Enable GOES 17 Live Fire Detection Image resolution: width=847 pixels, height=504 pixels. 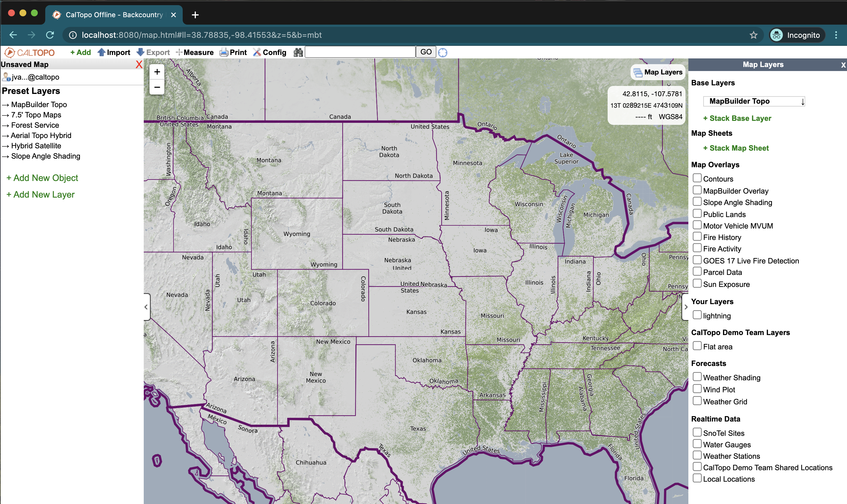click(697, 260)
